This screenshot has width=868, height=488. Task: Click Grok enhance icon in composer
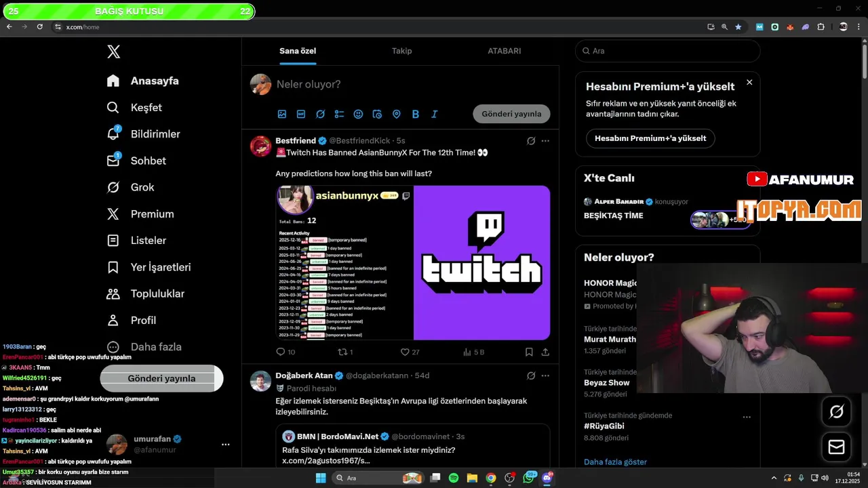point(320,114)
